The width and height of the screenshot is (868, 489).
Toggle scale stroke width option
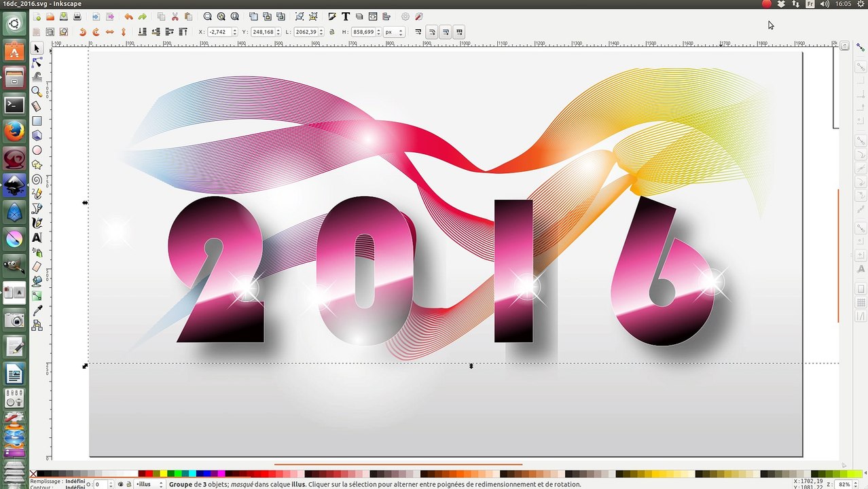(418, 32)
